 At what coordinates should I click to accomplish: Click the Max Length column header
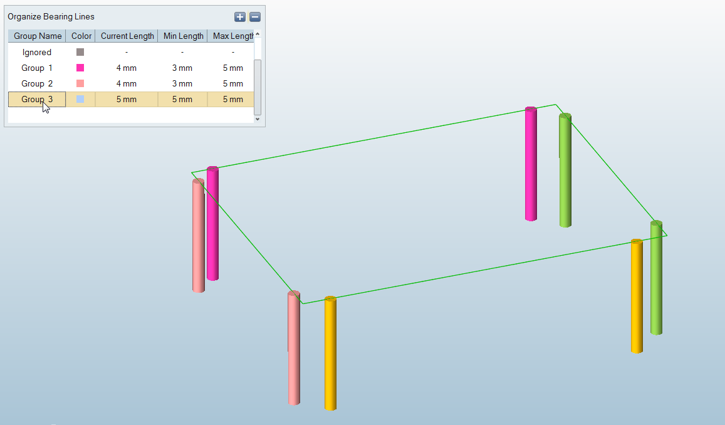click(232, 36)
